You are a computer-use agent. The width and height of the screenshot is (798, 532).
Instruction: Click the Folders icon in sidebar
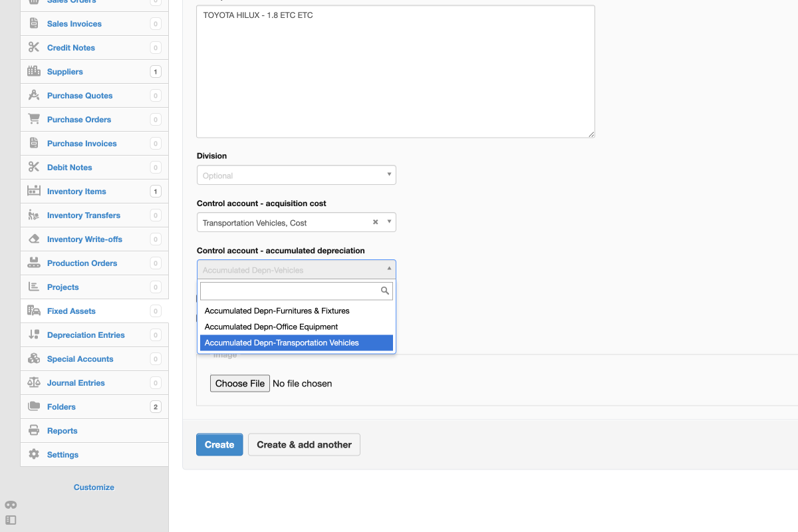[x=34, y=407]
